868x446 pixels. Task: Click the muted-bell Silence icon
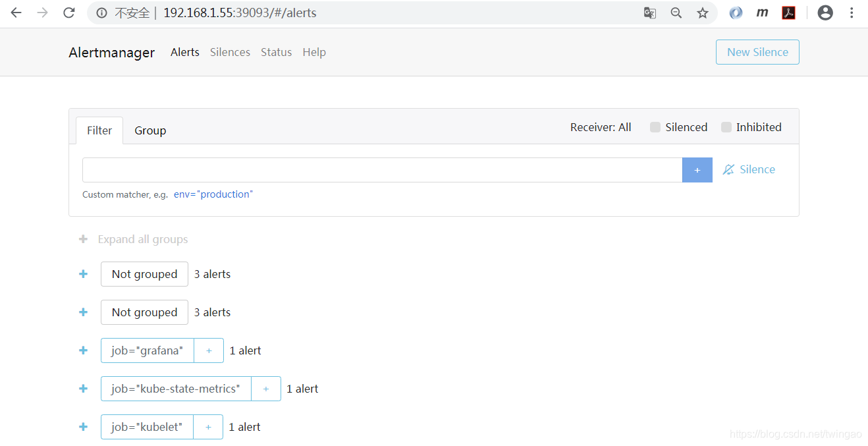click(728, 169)
